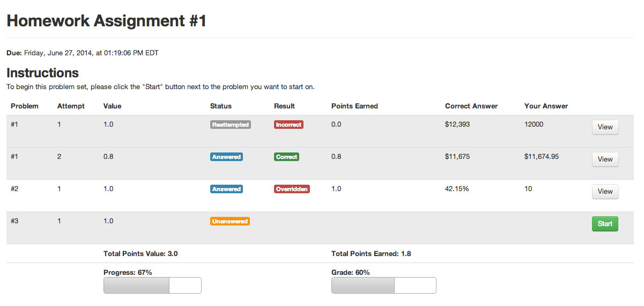Click the Progress 67% bar
This screenshot has height=306, width=644.
pyautogui.click(x=152, y=285)
